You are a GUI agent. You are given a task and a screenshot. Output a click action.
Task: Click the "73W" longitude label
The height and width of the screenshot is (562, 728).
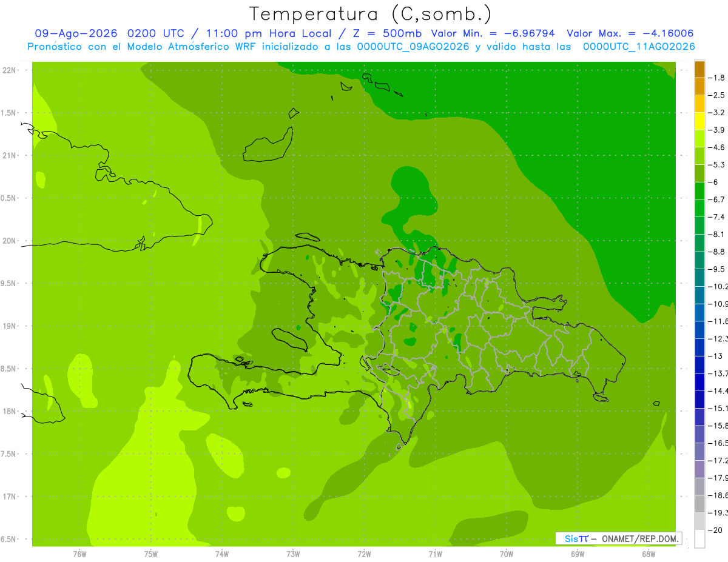coord(293,554)
